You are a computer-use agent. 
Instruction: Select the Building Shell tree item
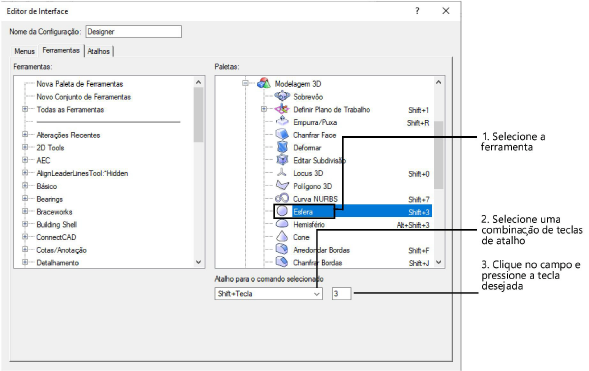tap(56, 225)
